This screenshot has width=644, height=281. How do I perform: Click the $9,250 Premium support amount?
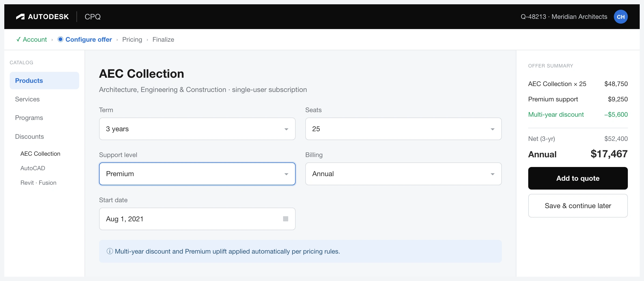point(618,99)
